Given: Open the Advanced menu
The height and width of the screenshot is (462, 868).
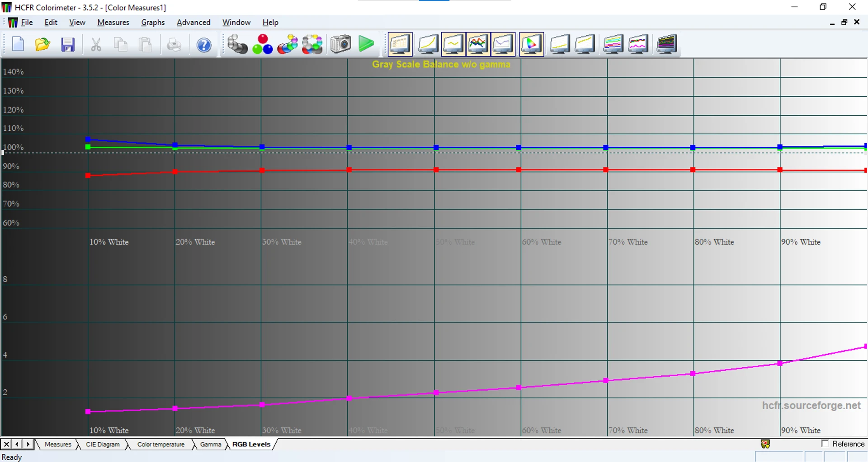Looking at the screenshot, I should pyautogui.click(x=193, y=22).
